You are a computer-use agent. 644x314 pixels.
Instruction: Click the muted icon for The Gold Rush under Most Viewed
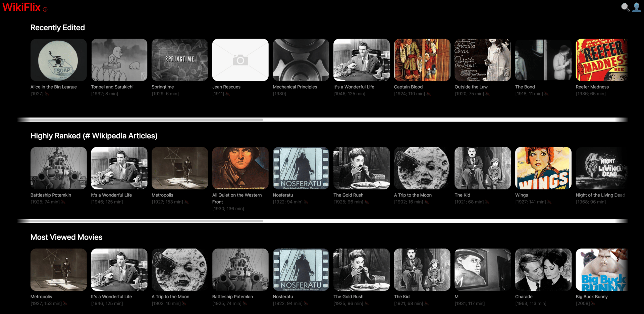[367, 304]
